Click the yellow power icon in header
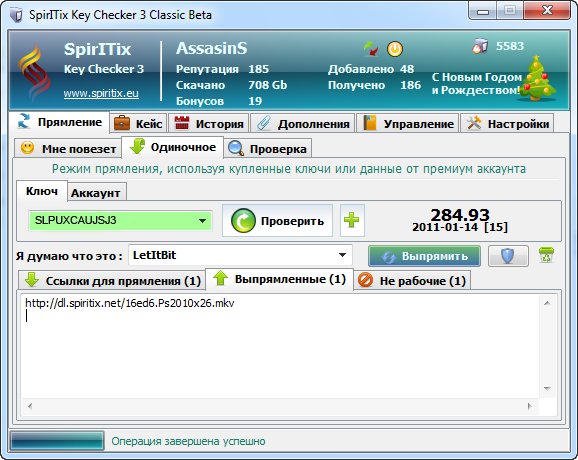Image resolution: width=578 pixels, height=460 pixels. (x=394, y=49)
